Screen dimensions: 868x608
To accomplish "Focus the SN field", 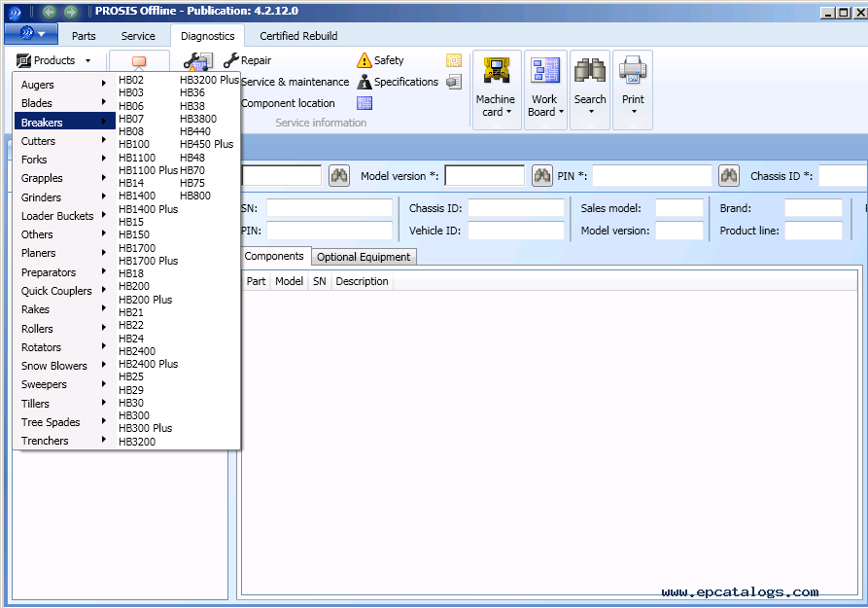I will coord(329,208).
